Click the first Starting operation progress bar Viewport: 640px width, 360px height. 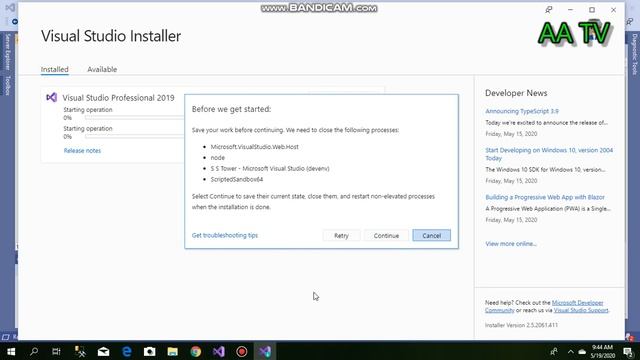pyautogui.click(x=135, y=118)
